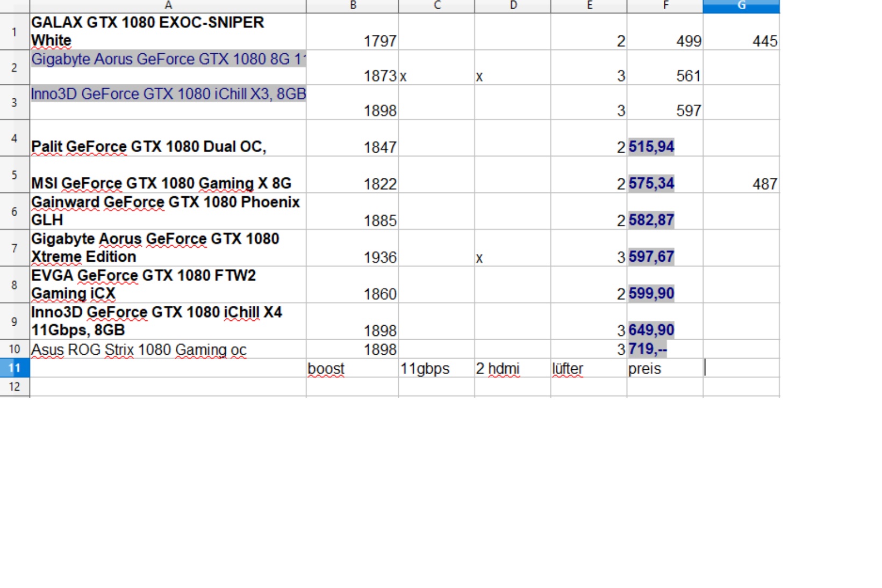This screenshot has width=882, height=588.
Task: Click the 11gbps label cell
Action: 436,368
